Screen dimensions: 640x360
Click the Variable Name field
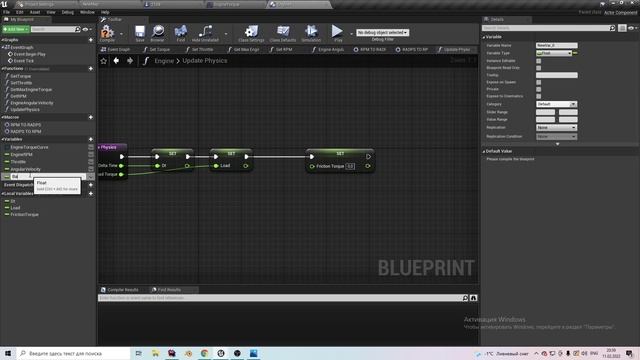point(557,45)
